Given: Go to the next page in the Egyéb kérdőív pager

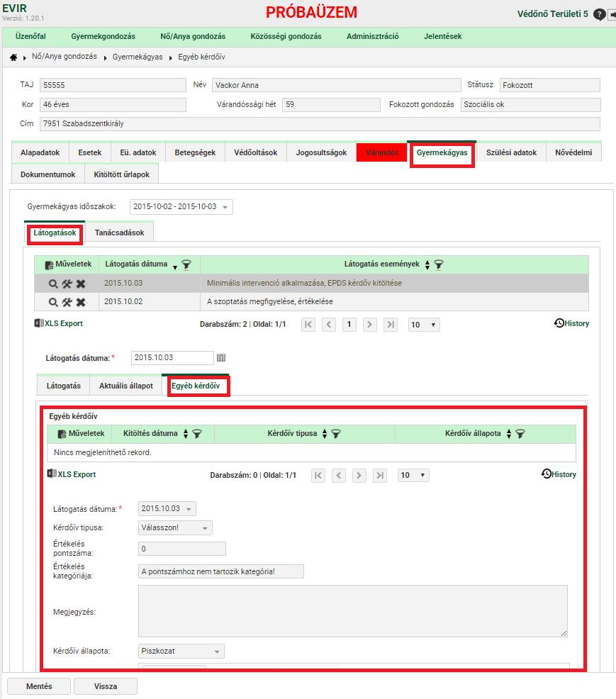Looking at the screenshot, I should point(359,475).
